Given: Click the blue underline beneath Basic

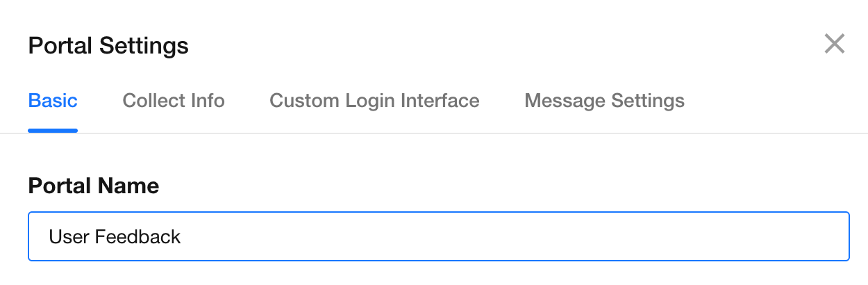Looking at the screenshot, I should coord(53,130).
